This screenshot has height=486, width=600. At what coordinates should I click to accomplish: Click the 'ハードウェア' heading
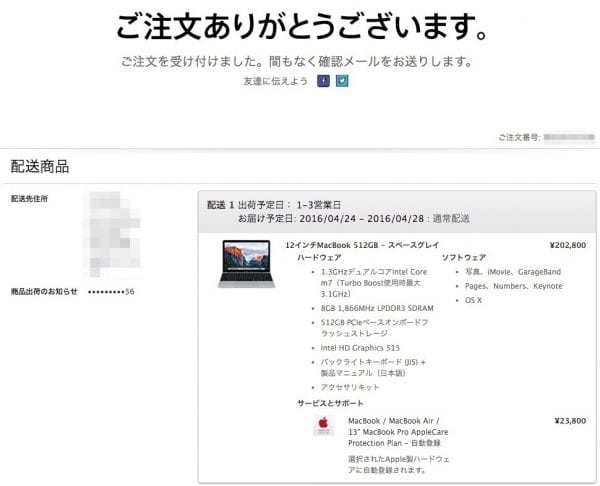(x=319, y=258)
